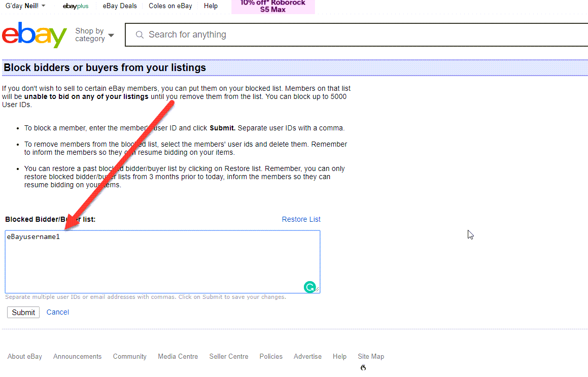This screenshot has height=377, width=588.
Task: Open the Media Centre footer link
Action: (x=178, y=356)
